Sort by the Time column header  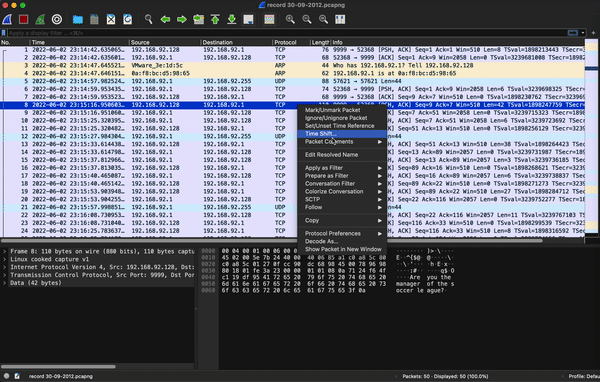click(79, 42)
